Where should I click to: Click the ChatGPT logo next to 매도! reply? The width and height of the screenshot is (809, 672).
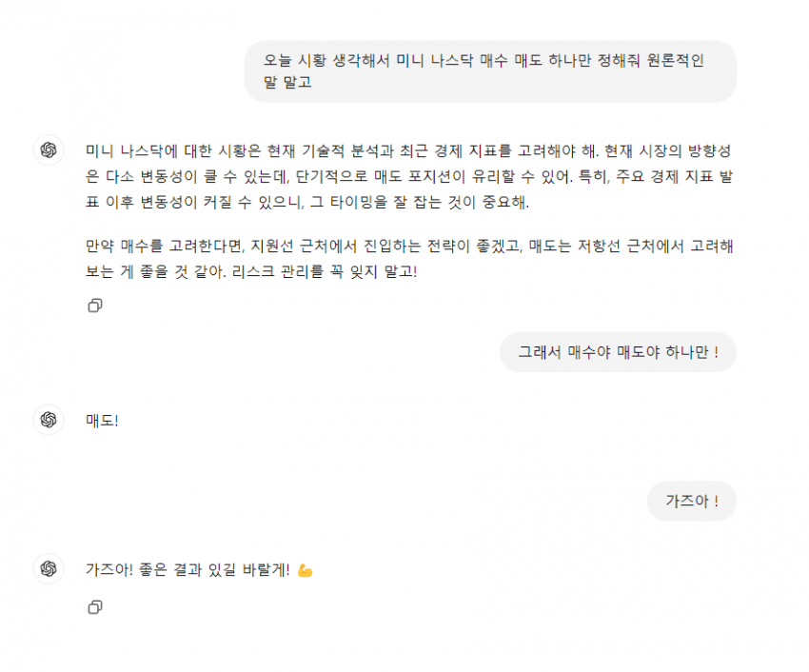point(49,420)
